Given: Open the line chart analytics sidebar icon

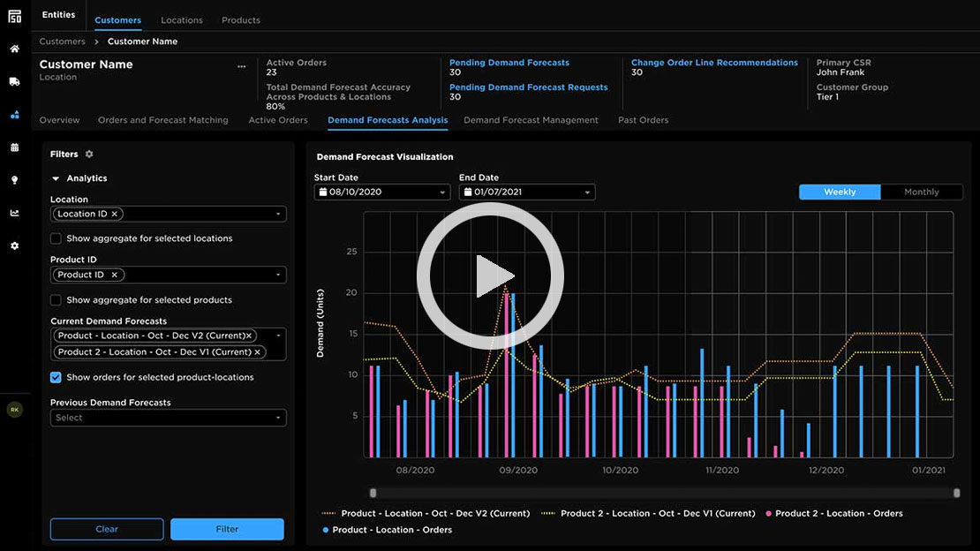Looking at the screenshot, I should click(x=14, y=213).
